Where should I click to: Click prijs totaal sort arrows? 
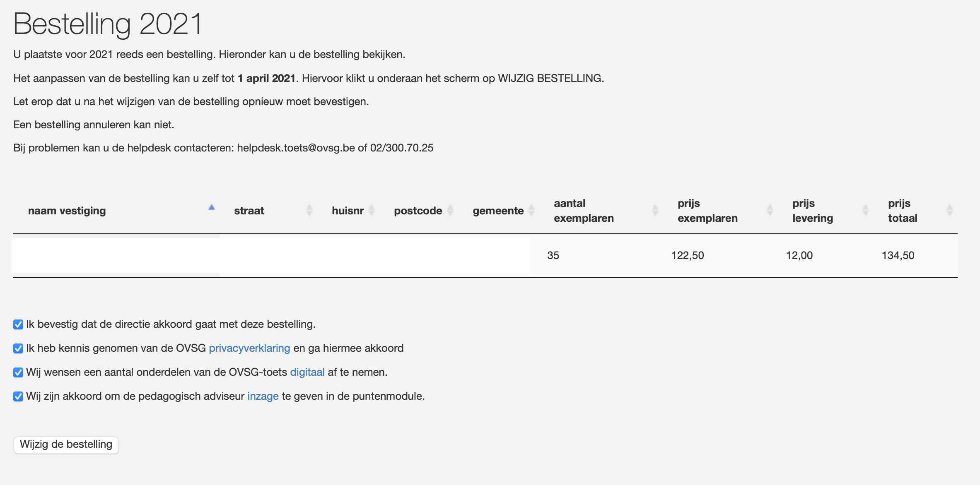click(949, 211)
